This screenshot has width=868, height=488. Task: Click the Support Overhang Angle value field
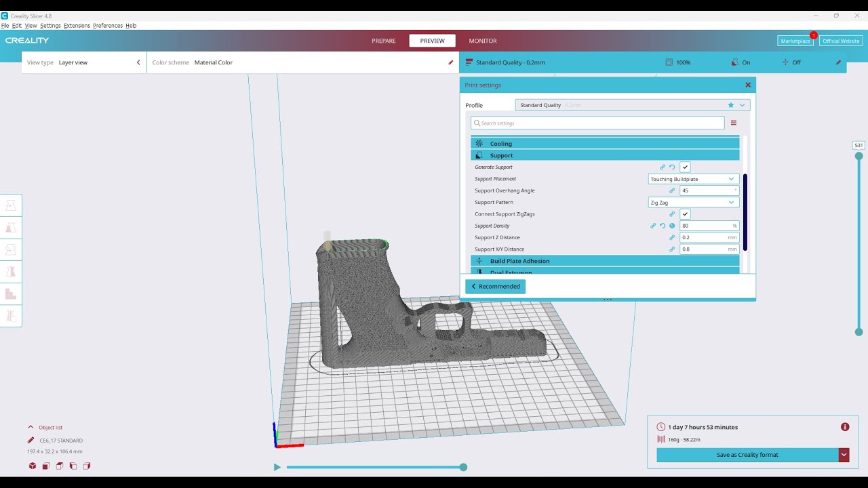(709, 190)
